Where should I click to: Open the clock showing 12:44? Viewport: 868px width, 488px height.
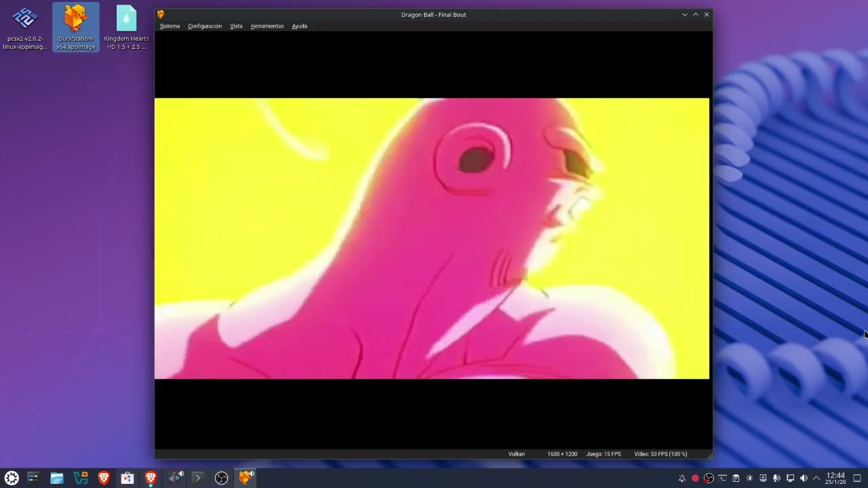(x=835, y=479)
